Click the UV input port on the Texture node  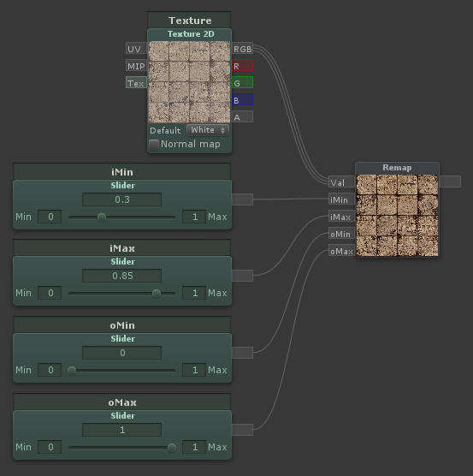(x=137, y=49)
